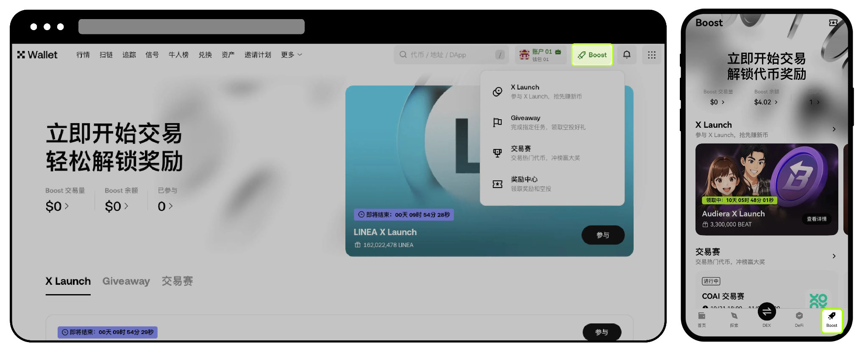
Task: Click the search magnifier icon
Action: pyautogui.click(x=403, y=55)
